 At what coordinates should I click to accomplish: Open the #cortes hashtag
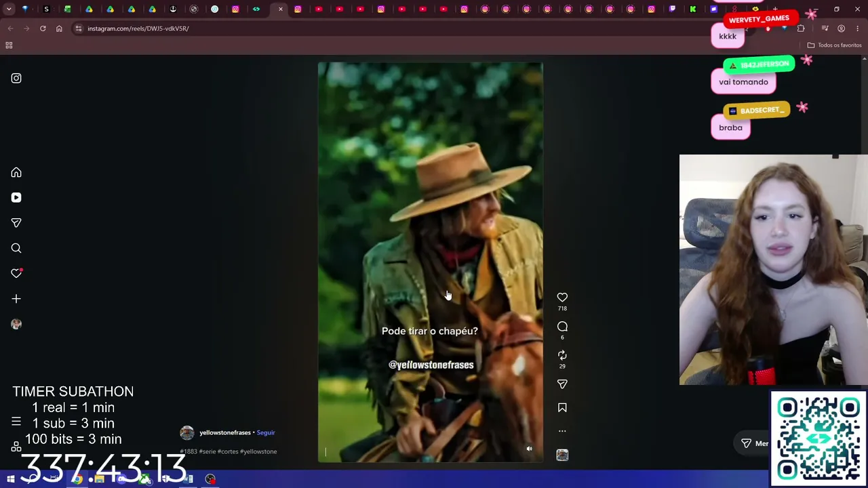[229, 451]
